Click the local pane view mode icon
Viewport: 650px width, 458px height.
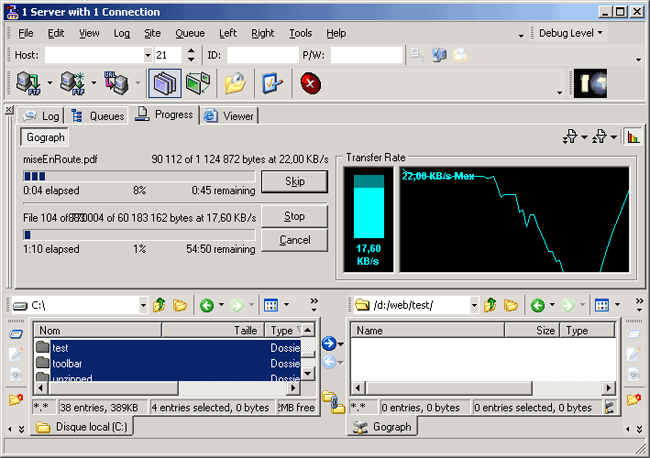click(271, 305)
